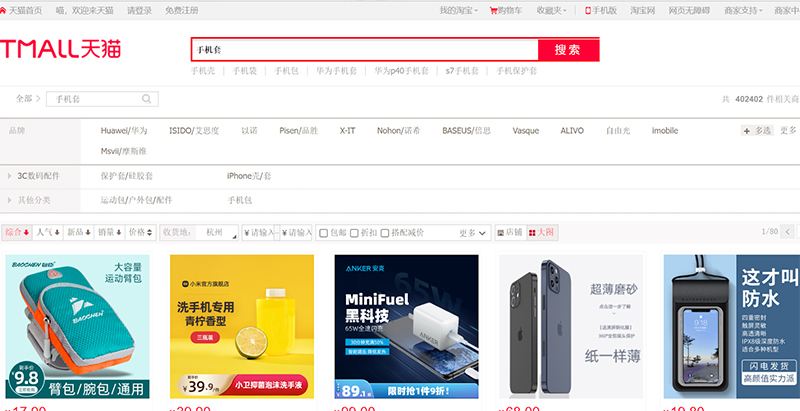The height and width of the screenshot is (411, 800).
Task: Click the 请登录 link
Action: pyautogui.click(x=139, y=10)
